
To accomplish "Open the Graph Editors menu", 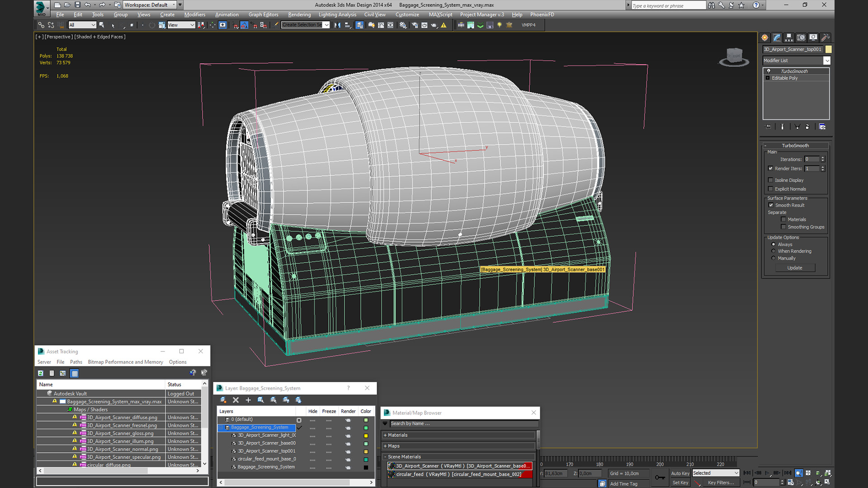I will tap(263, 14).
